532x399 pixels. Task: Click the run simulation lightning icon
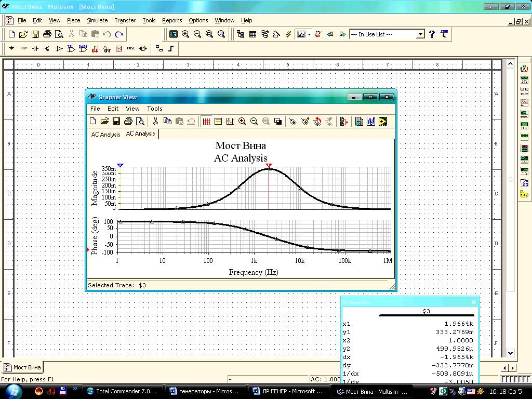click(289, 34)
